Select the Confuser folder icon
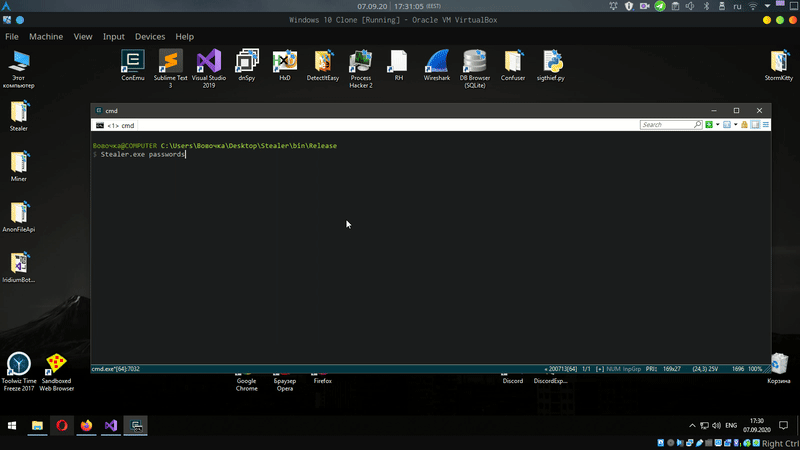The image size is (800, 450). pos(513,65)
